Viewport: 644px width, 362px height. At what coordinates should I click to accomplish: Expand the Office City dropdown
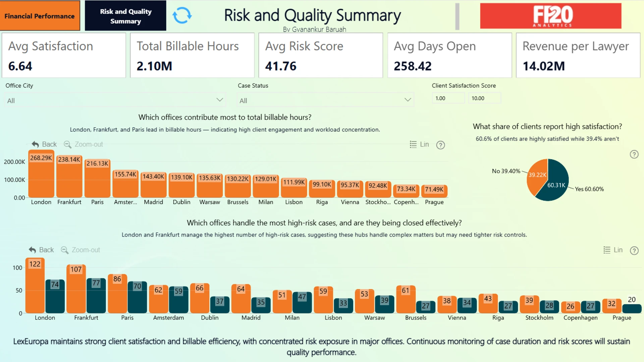(x=115, y=100)
